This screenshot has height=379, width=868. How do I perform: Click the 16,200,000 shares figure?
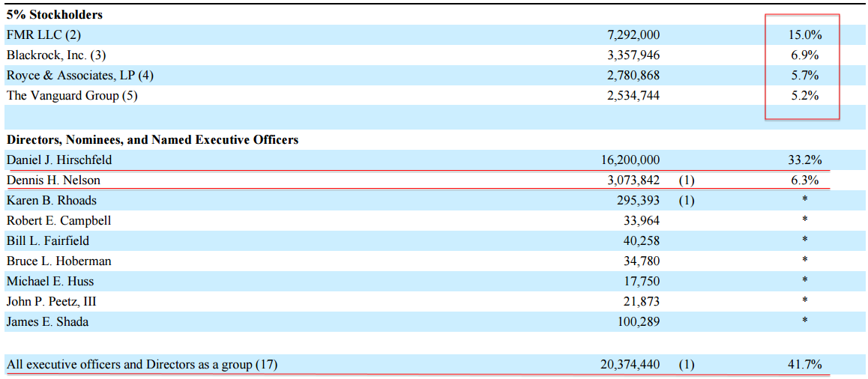coord(630,160)
